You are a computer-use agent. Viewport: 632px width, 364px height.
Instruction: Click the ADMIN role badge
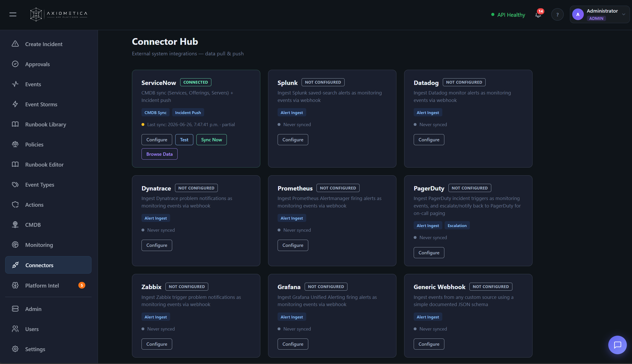[596, 19]
